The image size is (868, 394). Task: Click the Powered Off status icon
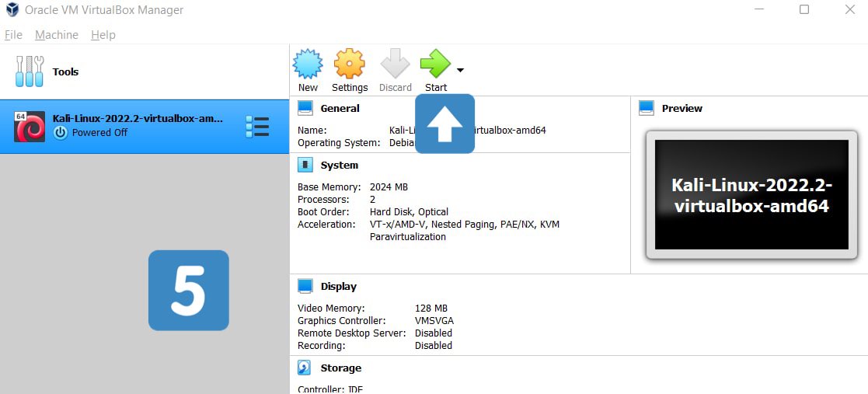[x=61, y=133]
